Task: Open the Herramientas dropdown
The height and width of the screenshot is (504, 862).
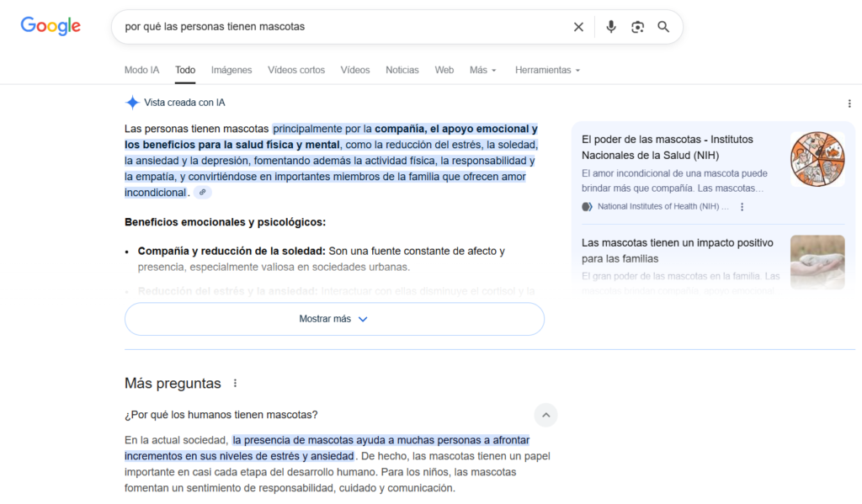Action: click(x=547, y=70)
